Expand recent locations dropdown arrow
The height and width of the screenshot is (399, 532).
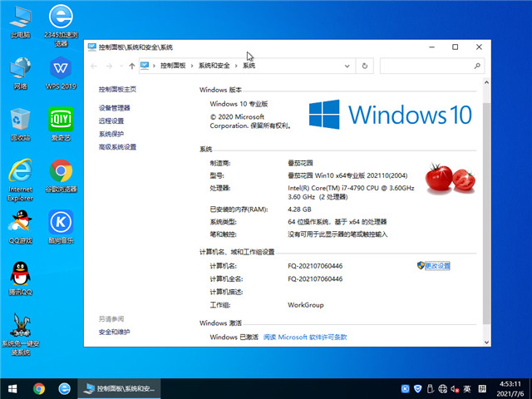pyautogui.click(x=120, y=66)
